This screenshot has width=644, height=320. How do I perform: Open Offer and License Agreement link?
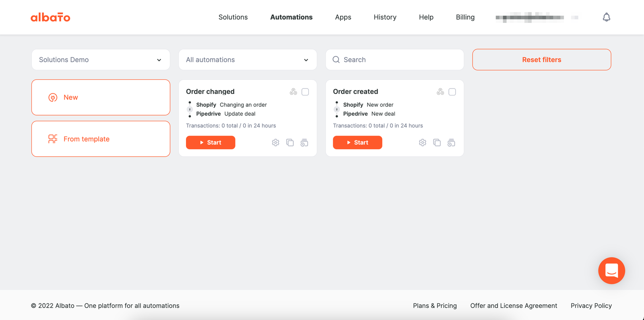click(514, 306)
